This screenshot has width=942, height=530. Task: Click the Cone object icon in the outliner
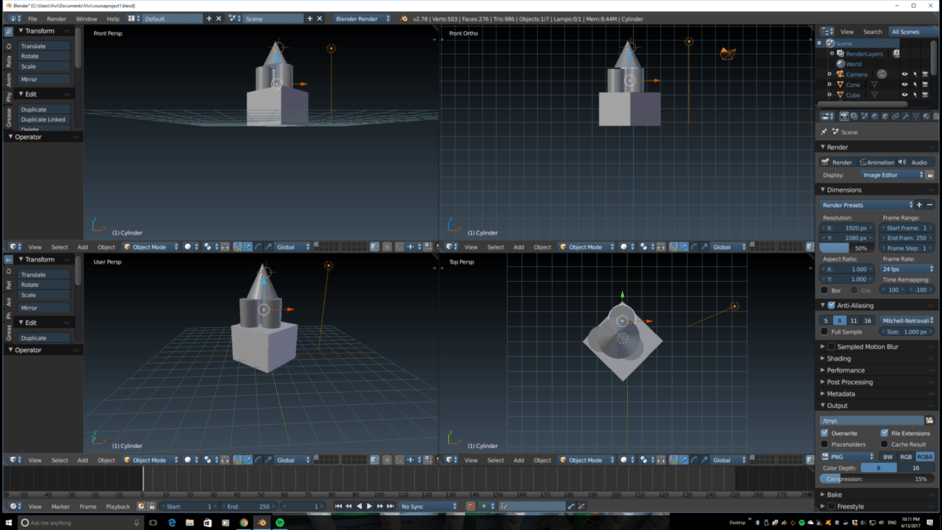pyautogui.click(x=840, y=85)
